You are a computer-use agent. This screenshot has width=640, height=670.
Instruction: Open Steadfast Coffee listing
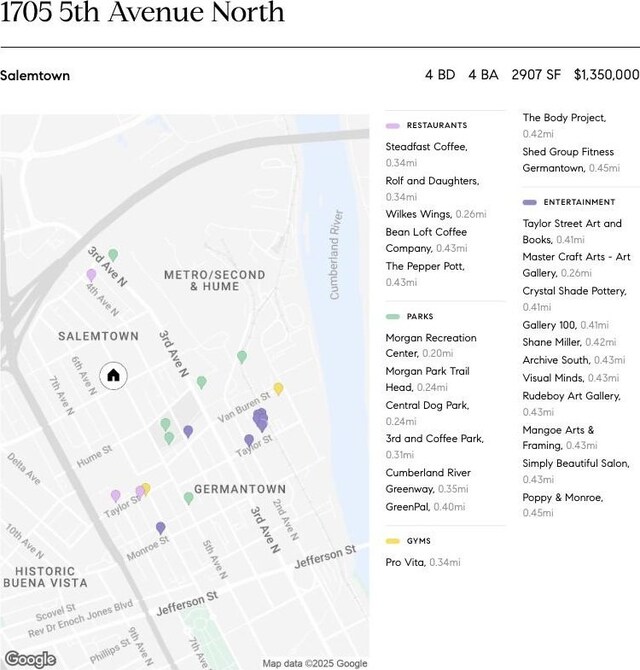(x=426, y=154)
